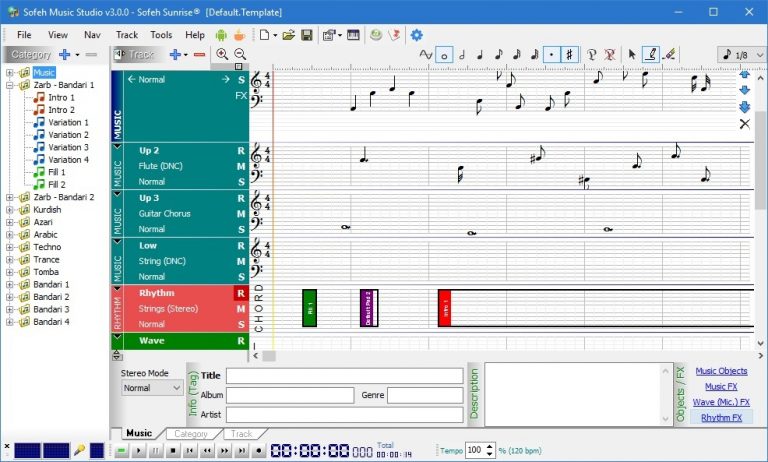Select the sixteenth note duration
The image size is (768, 462).
pos(517,54)
